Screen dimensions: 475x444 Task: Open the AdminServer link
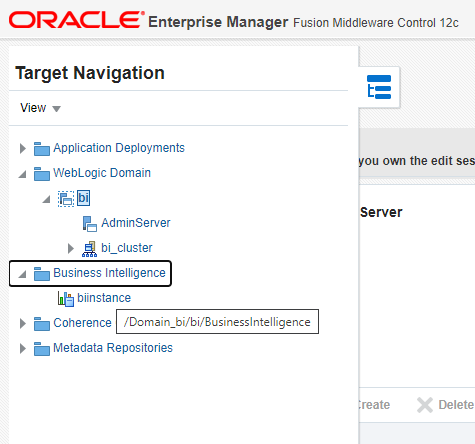click(x=136, y=223)
